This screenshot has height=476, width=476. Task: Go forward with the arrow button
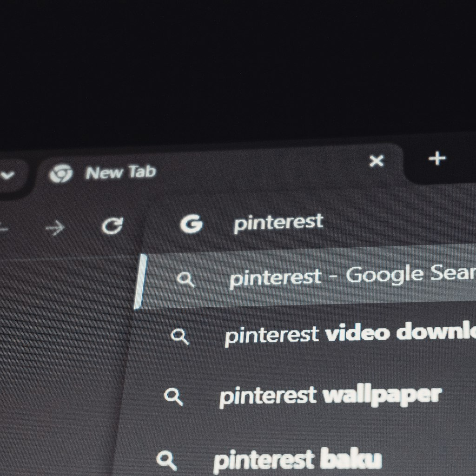[x=55, y=228]
